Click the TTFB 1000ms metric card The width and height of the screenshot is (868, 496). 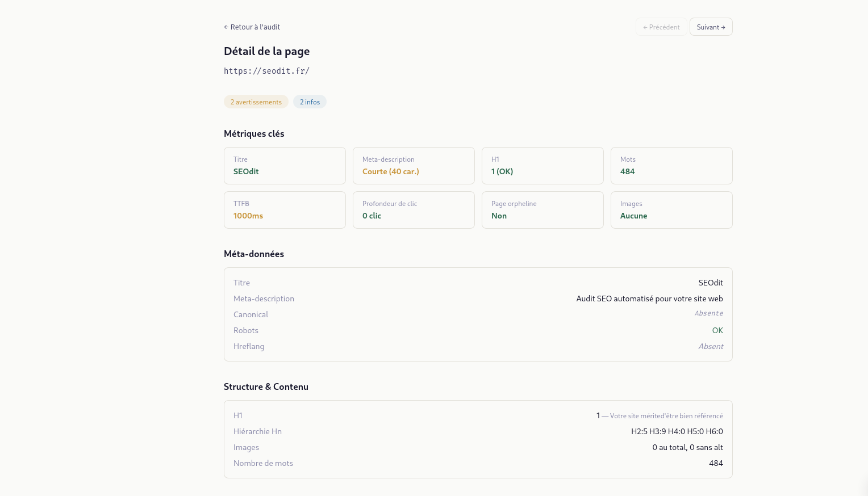(285, 210)
